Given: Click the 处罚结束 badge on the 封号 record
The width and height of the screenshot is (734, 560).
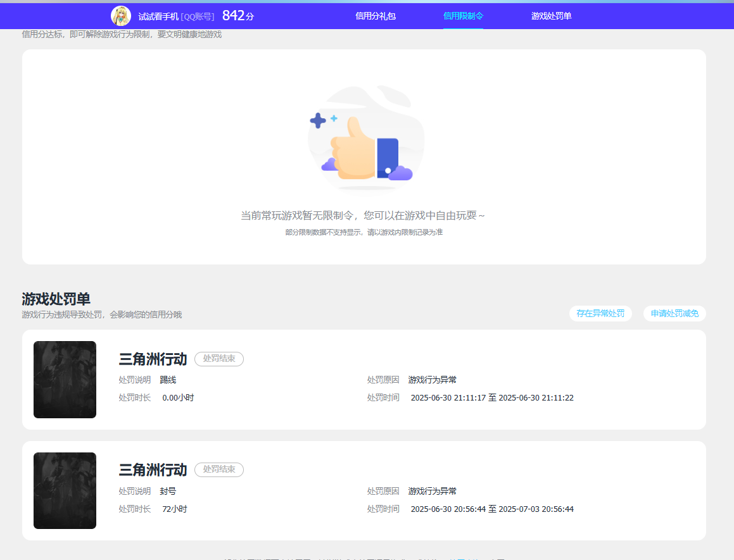Looking at the screenshot, I should click(x=219, y=470).
